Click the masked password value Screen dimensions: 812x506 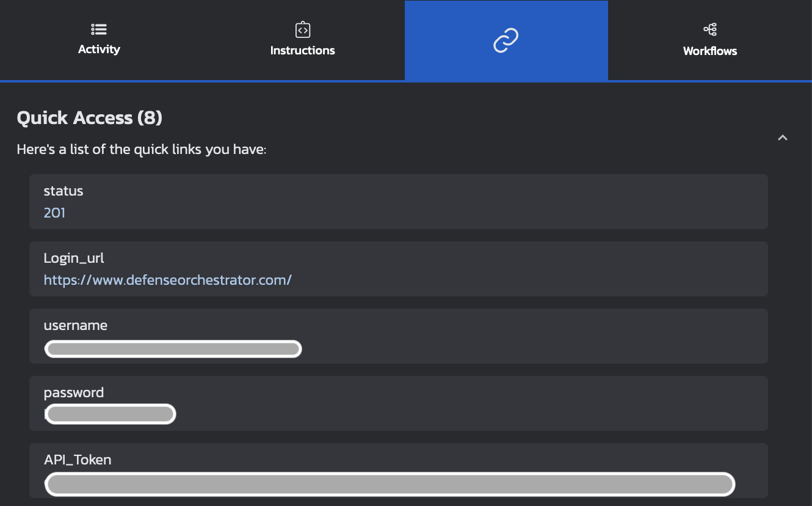click(111, 414)
